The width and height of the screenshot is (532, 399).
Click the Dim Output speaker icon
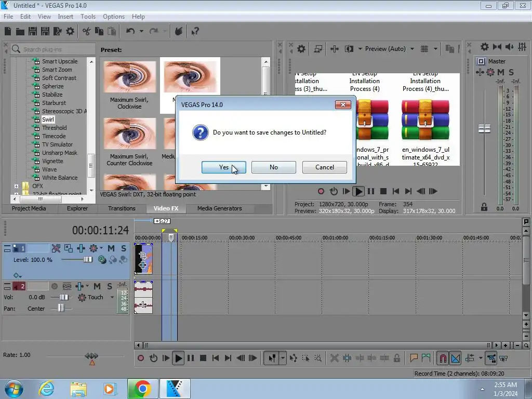click(510, 47)
